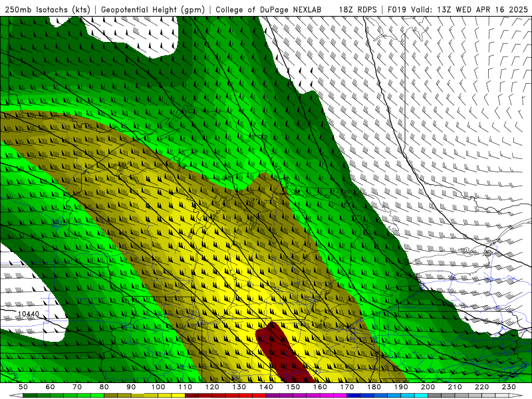Click the 180 kts legend label

click(x=374, y=387)
